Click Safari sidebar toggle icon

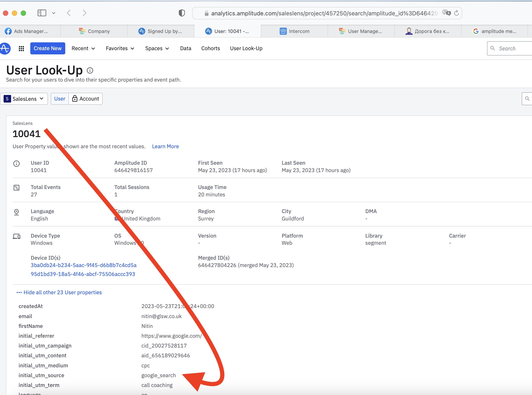coord(42,13)
